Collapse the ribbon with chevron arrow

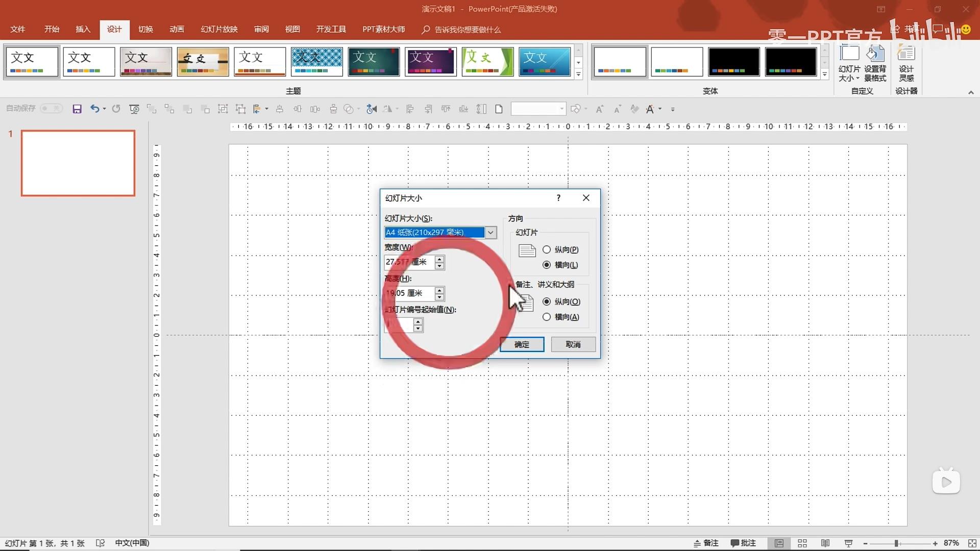pos(971,92)
